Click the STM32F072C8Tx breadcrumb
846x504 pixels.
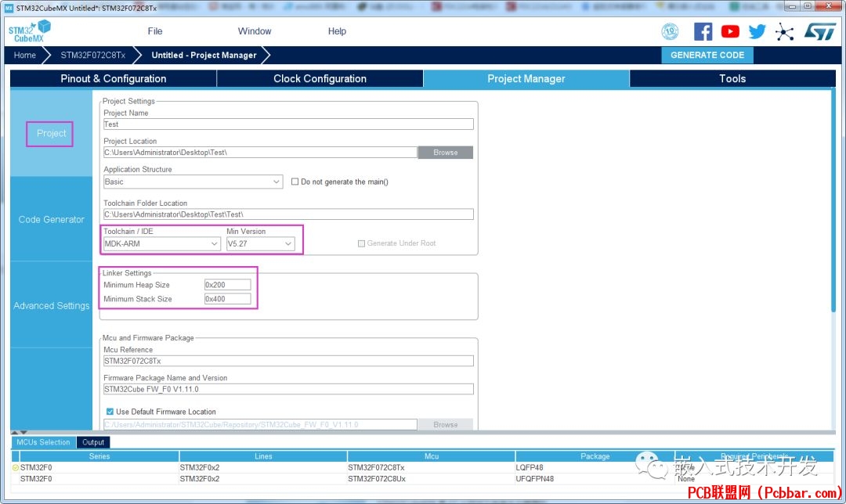point(92,55)
